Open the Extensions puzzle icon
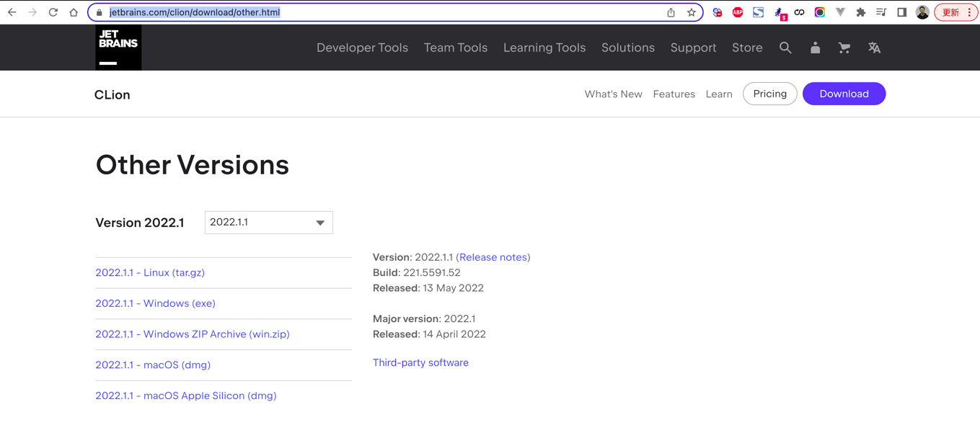 pyautogui.click(x=861, y=12)
